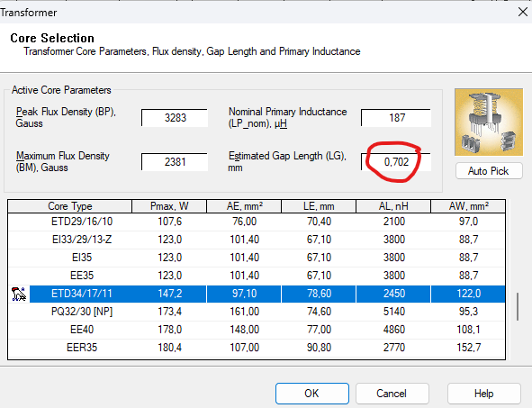Sort by the Core Type column header
The height and width of the screenshot is (408, 532).
(x=70, y=206)
